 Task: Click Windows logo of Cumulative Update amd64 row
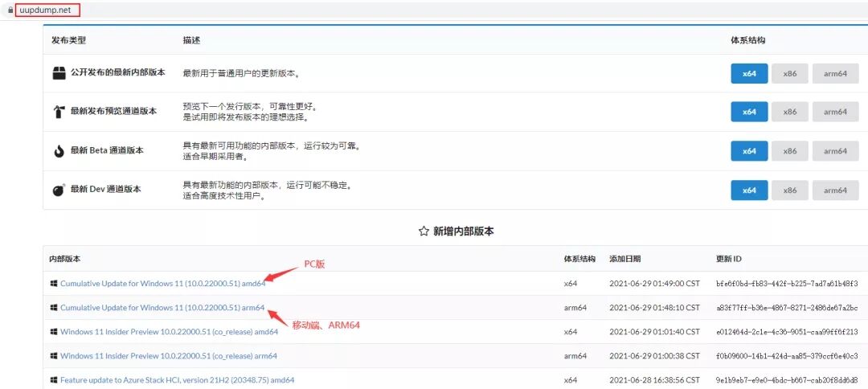(54, 284)
